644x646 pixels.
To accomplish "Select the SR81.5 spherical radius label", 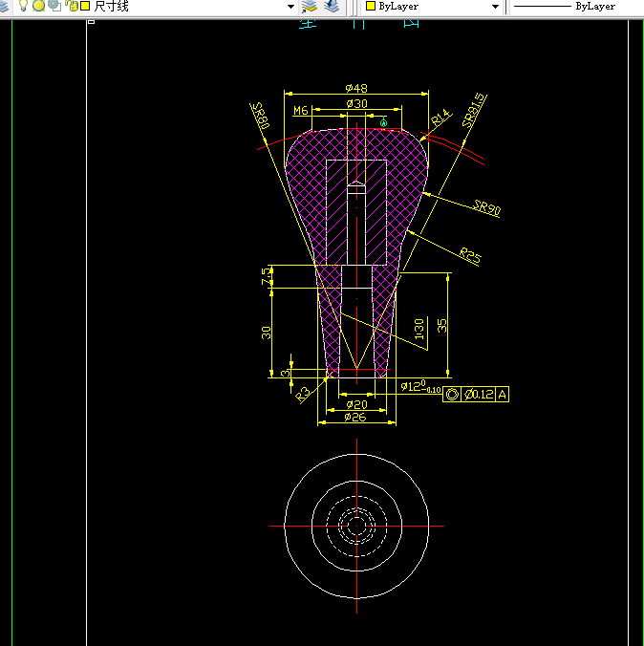I will tap(474, 111).
